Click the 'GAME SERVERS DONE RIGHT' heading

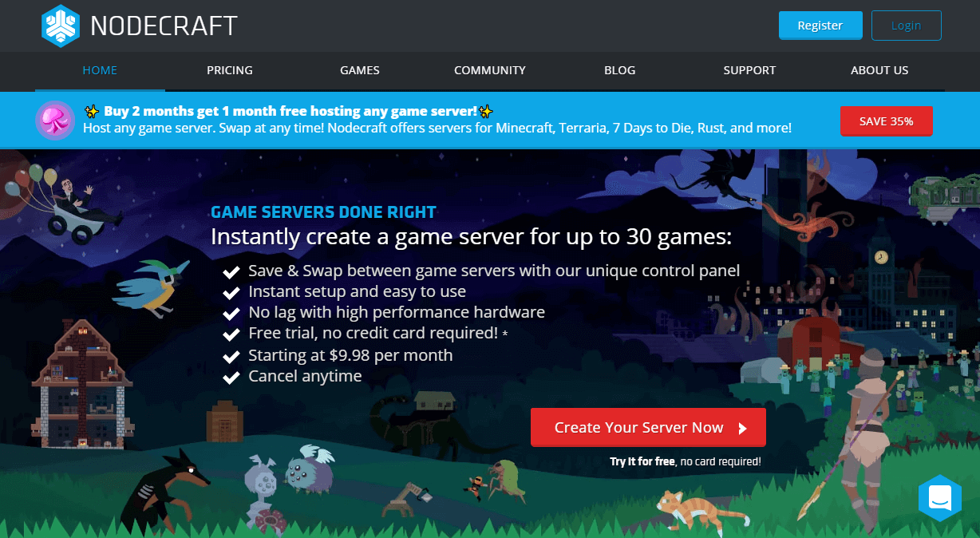[x=323, y=212]
